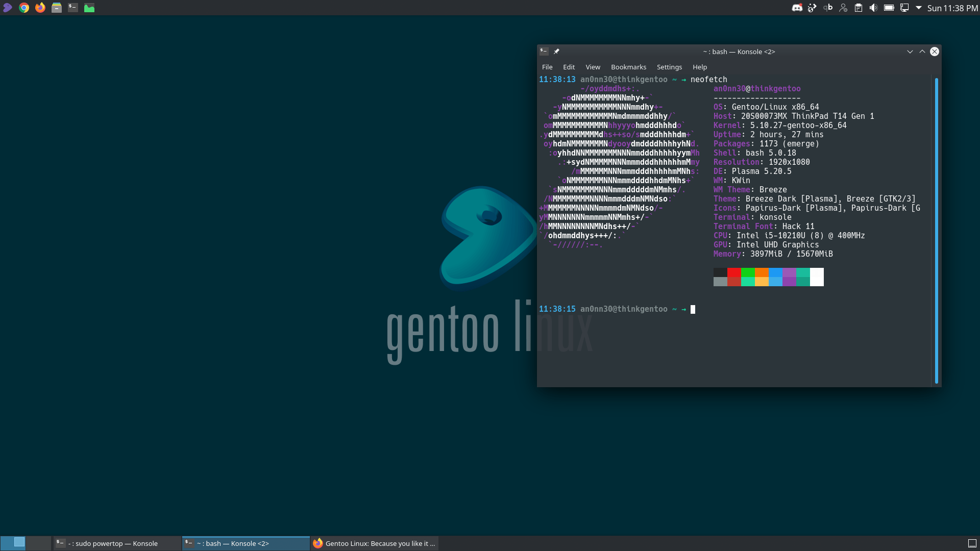Click the Konsole vertical scrollbar

(936, 230)
